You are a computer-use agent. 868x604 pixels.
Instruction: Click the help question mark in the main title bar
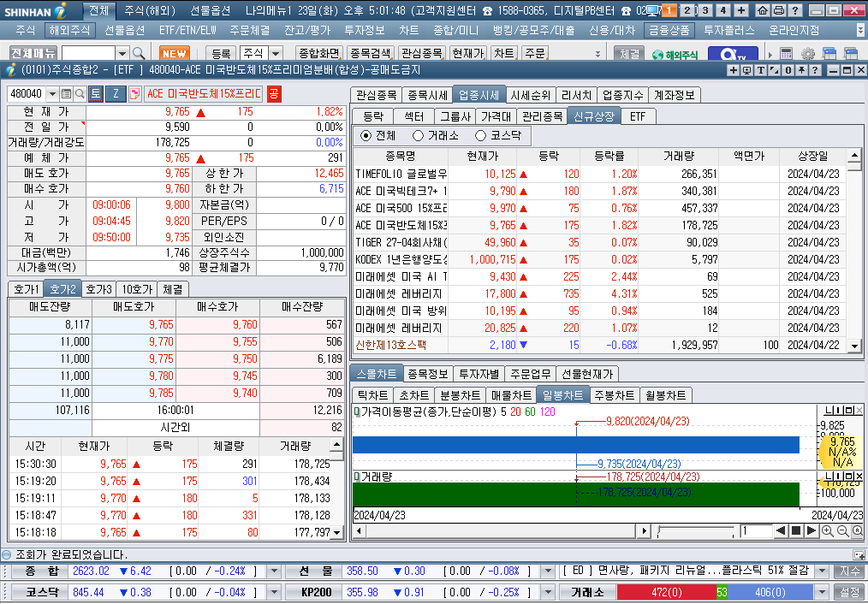tap(794, 10)
